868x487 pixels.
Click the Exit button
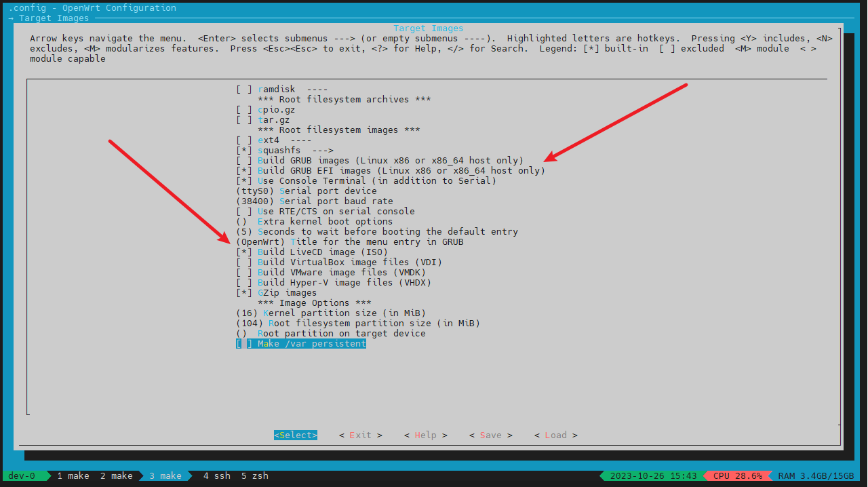[x=360, y=435]
